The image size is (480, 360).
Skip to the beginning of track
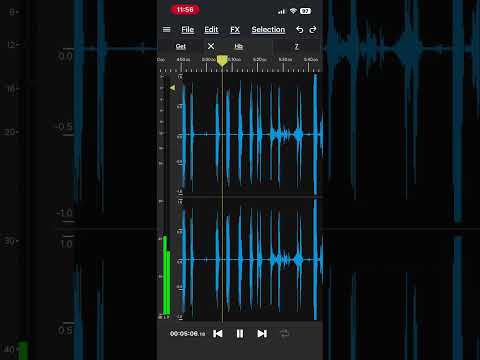click(x=218, y=334)
